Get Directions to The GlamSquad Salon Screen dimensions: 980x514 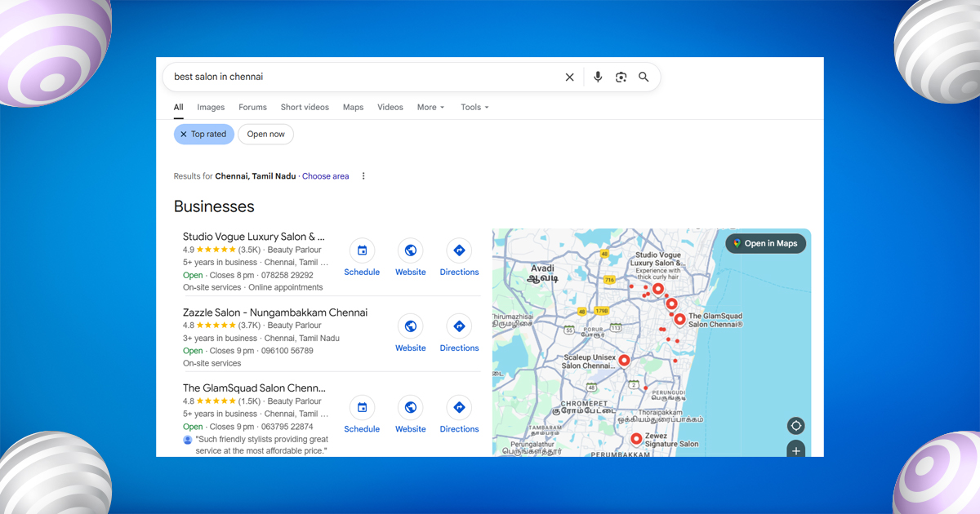(x=459, y=408)
